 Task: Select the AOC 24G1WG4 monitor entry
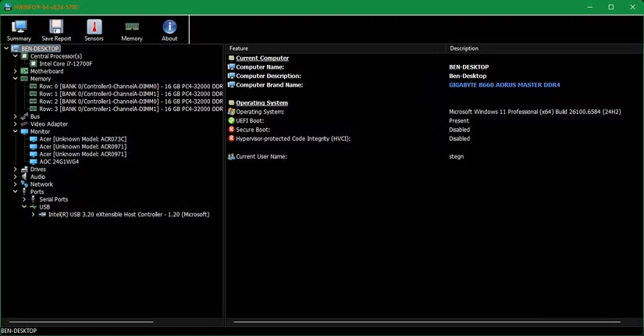tap(59, 162)
